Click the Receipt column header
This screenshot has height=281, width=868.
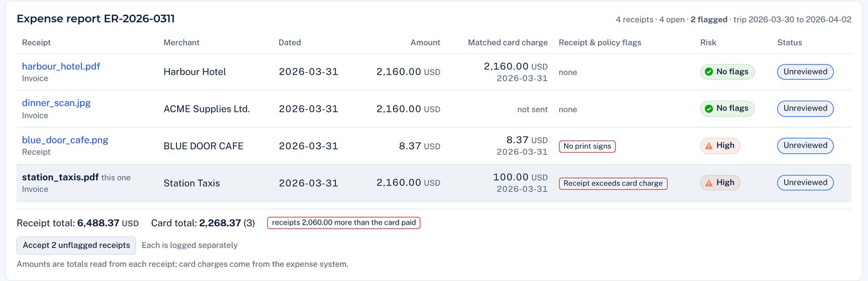click(x=36, y=42)
